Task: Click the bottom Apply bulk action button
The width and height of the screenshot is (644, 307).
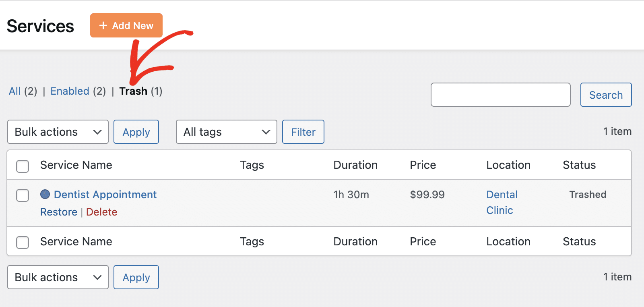Action: click(136, 277)
